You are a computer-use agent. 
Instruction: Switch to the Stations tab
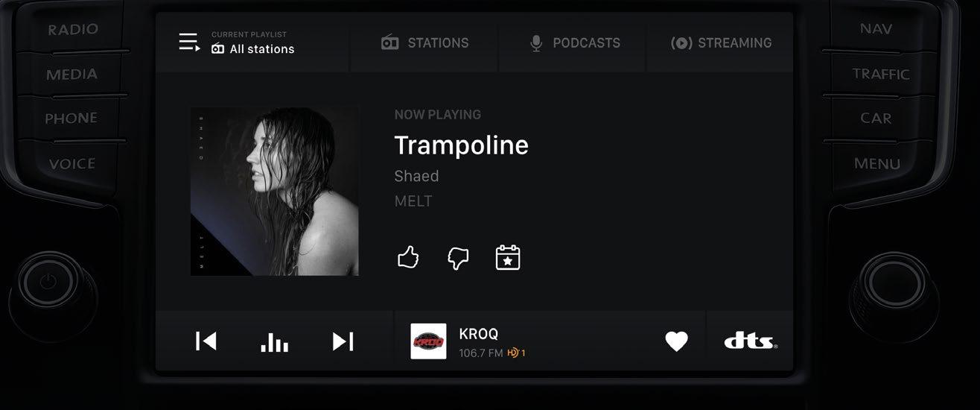click(424, 42)
